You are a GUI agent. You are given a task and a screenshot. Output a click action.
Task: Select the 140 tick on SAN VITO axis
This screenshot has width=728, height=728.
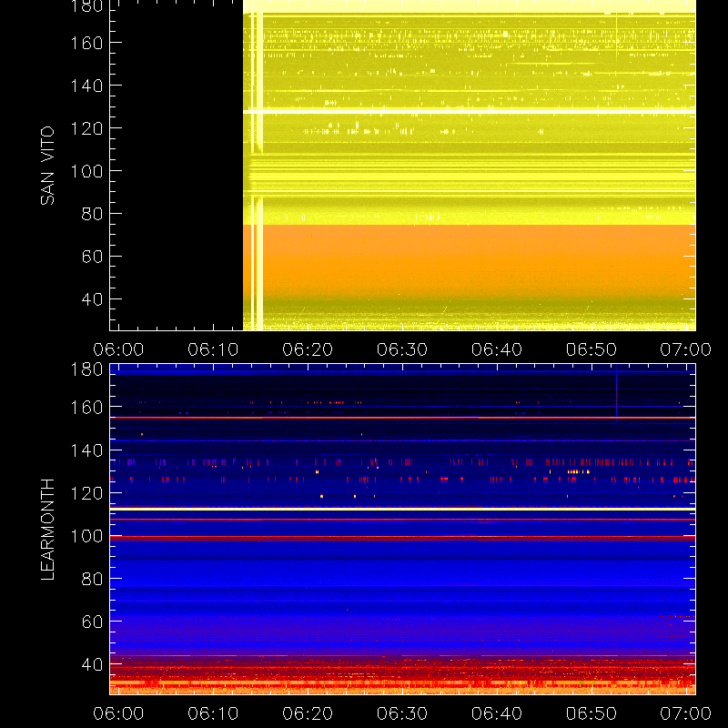point(86,86)
